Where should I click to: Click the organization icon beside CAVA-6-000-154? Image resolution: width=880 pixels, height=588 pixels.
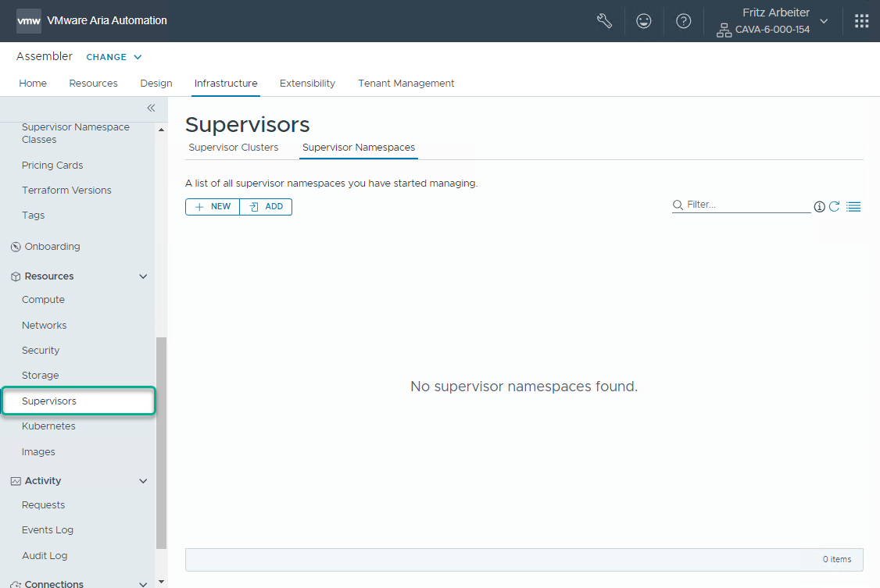[724, 30]
